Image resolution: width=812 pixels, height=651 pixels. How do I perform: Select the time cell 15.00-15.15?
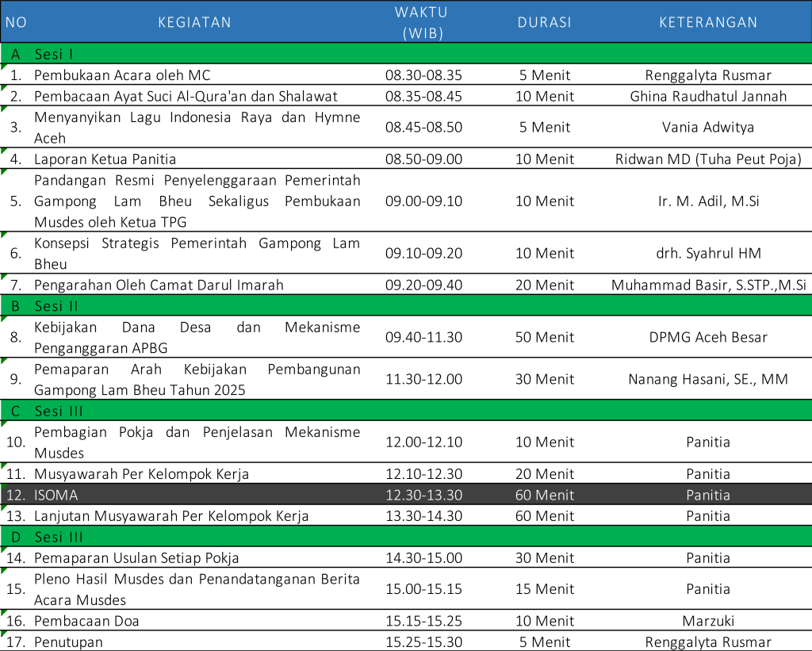[423, 589]
